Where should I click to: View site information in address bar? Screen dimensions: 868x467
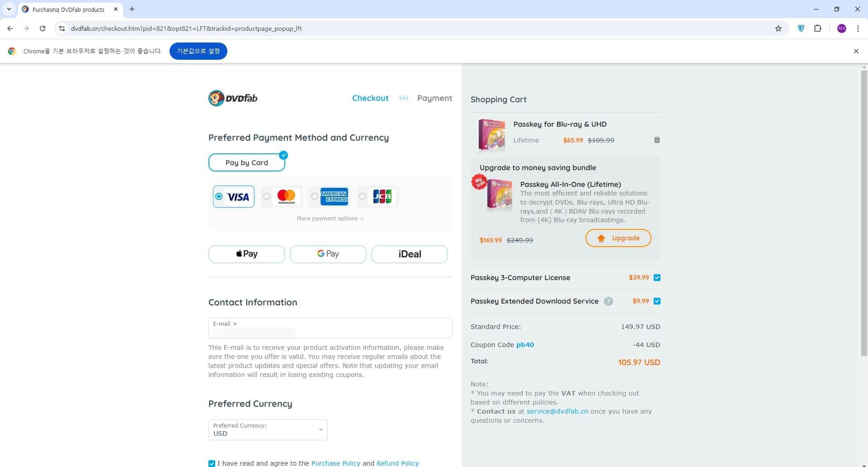click(x=62, y=29)
